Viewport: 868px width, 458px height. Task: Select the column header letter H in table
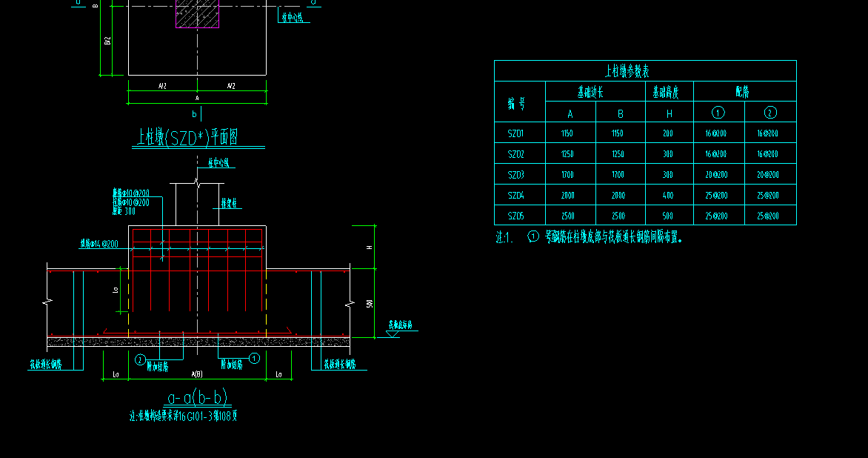tap(670, 114)
